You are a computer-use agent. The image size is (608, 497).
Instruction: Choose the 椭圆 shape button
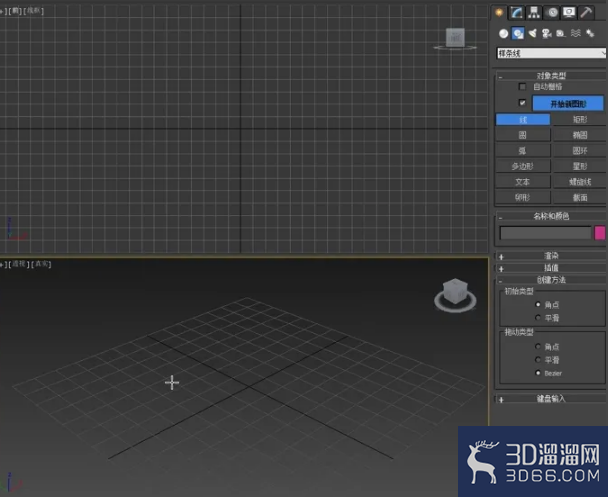pos(580,135)
